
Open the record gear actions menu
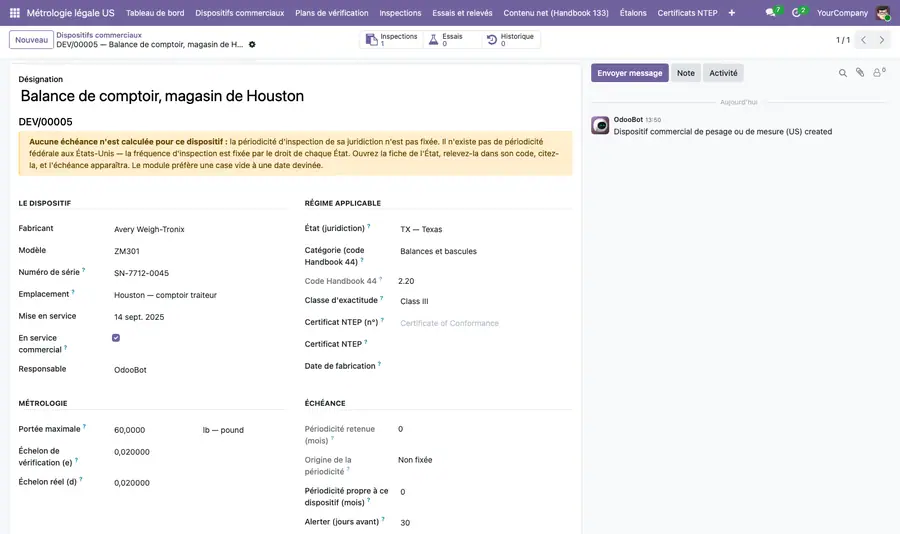(252, 44)
